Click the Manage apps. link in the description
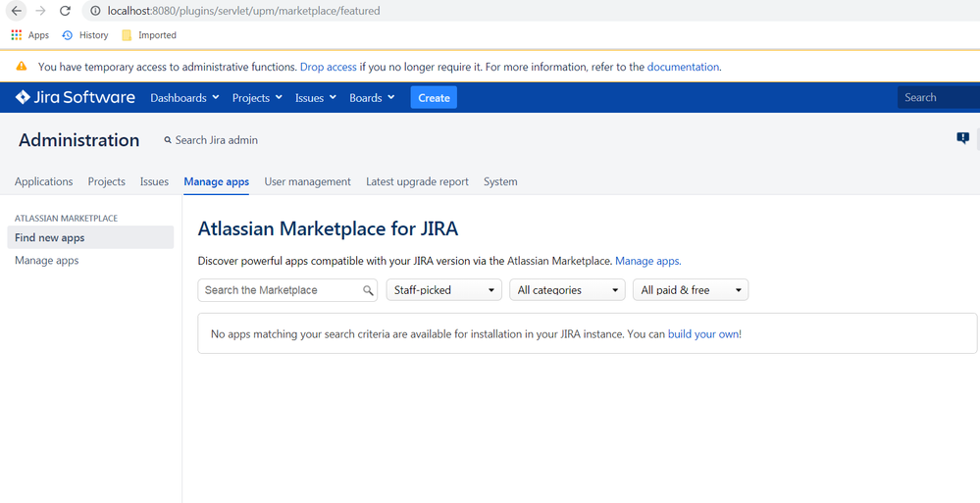This screenshot has width=980, height=503. pos(648,261)
